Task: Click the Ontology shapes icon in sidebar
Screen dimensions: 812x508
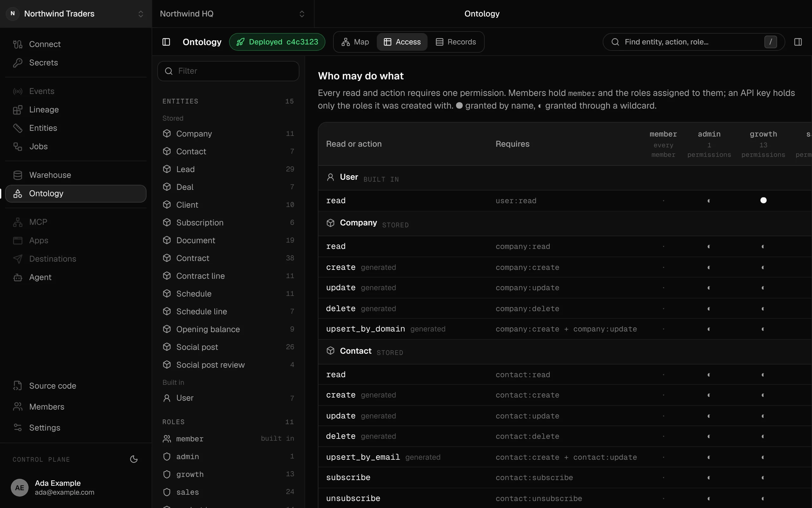Action: point(17,194)
